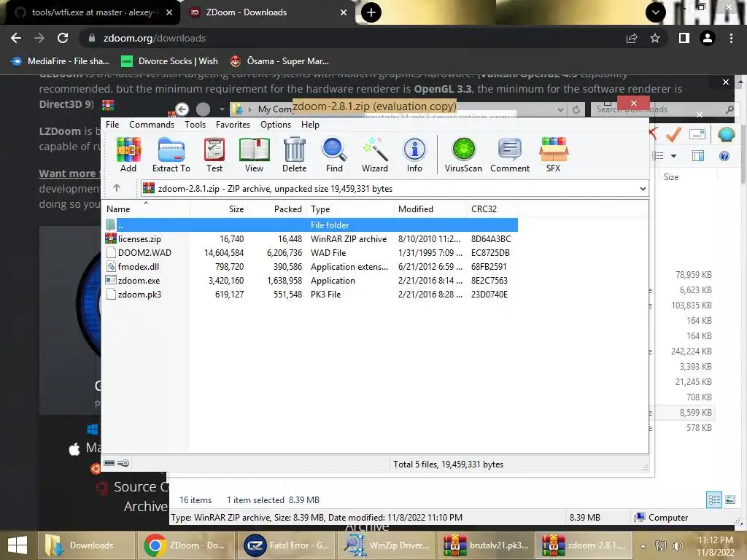
Task: Click the Test archive icon
Action: pos(214,155)
